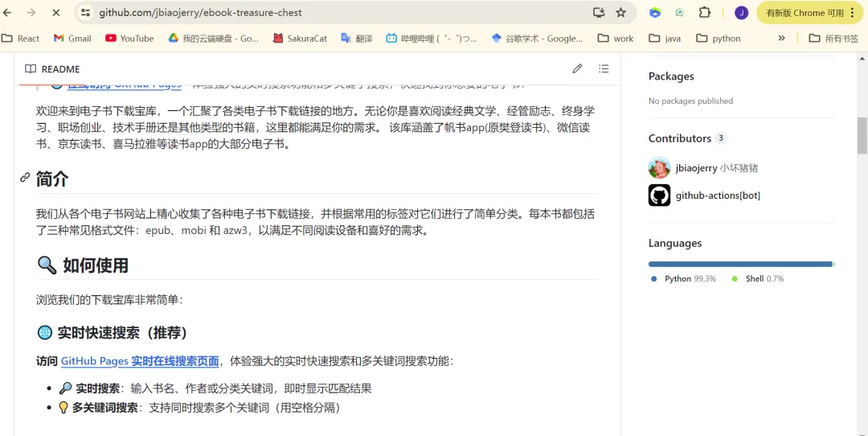This screenshot has height=436, width=868.
Task: Open the 翻译 translate bookmark
Action: coord(357,39)
